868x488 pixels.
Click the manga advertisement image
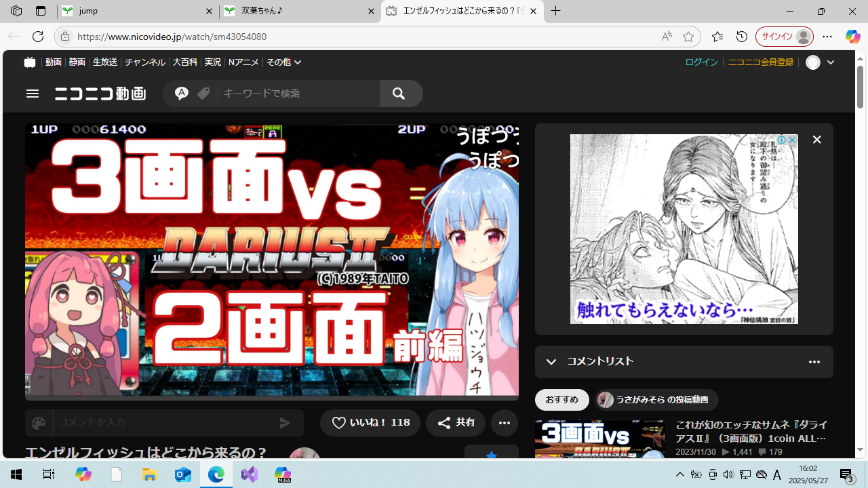[684, 229]
